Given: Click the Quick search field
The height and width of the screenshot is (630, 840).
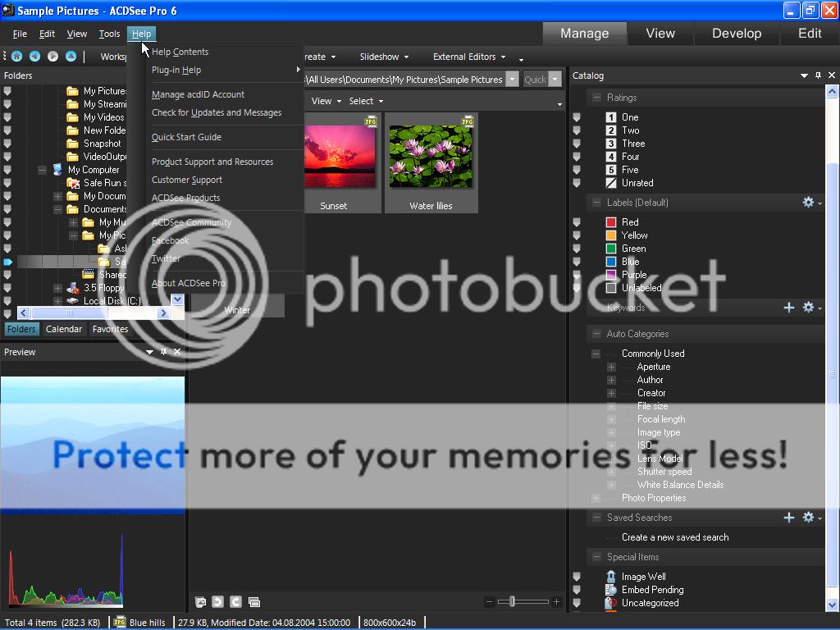Looking at the screenshot, I should point(536,80).
